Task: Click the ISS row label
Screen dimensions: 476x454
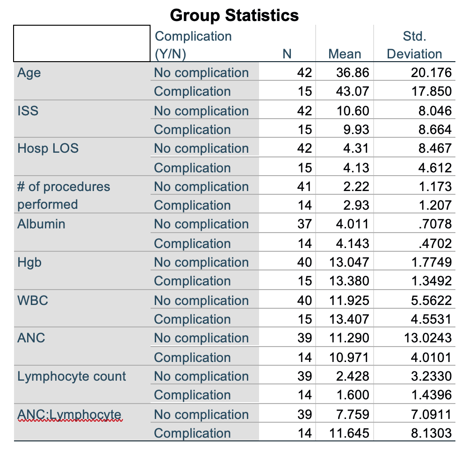Action: coord(28,111)
